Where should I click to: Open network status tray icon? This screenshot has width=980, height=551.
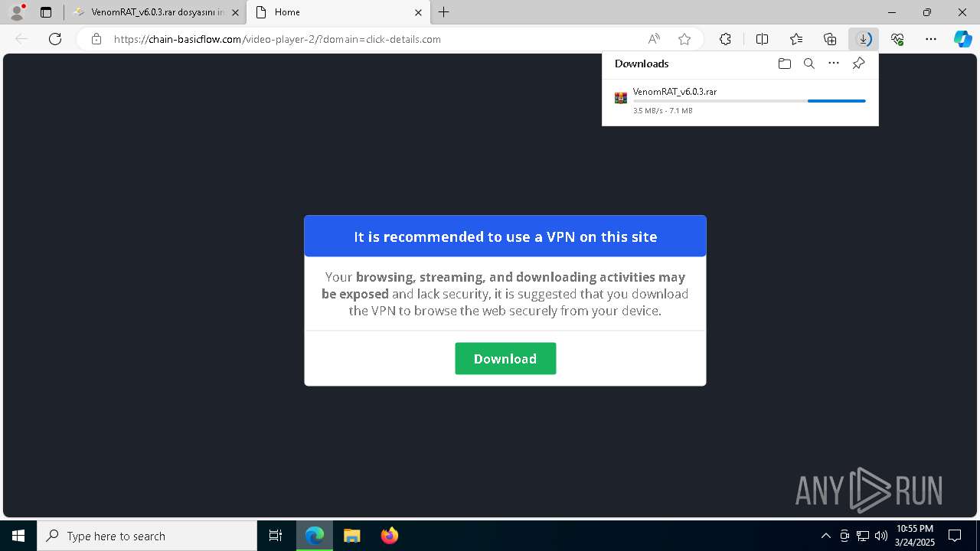pyautogui.click(x=863, y=536)
